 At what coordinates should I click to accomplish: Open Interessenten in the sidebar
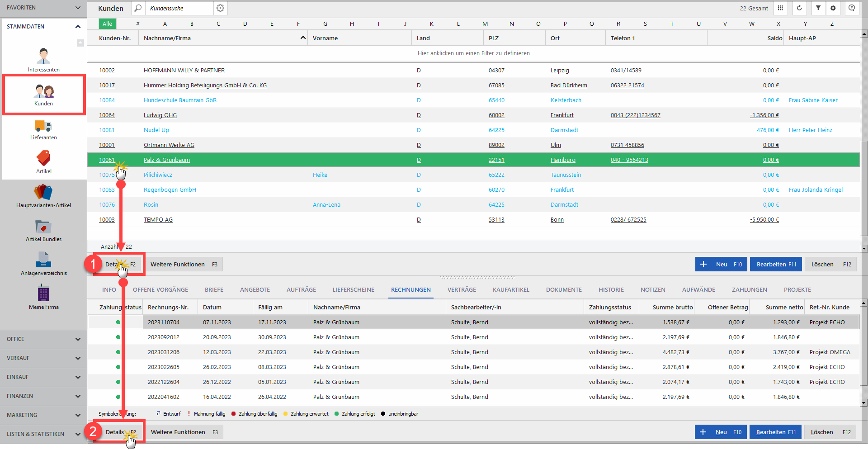(44, 60)
